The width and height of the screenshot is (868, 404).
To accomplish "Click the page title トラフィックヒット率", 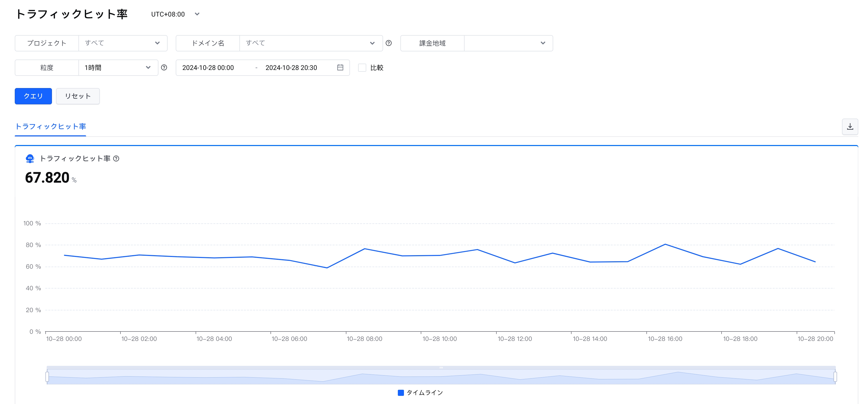I will coord(71,14).
